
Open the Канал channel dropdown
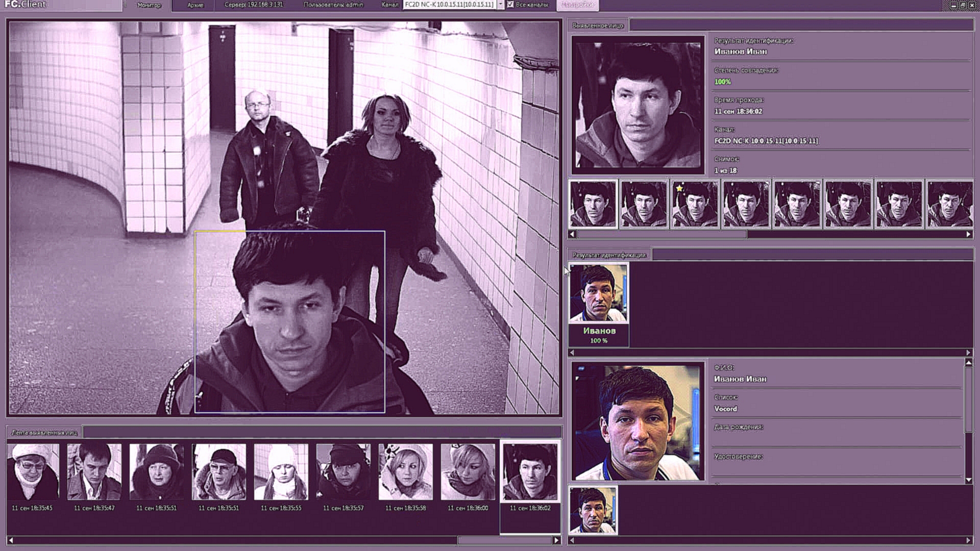point(501,5)
